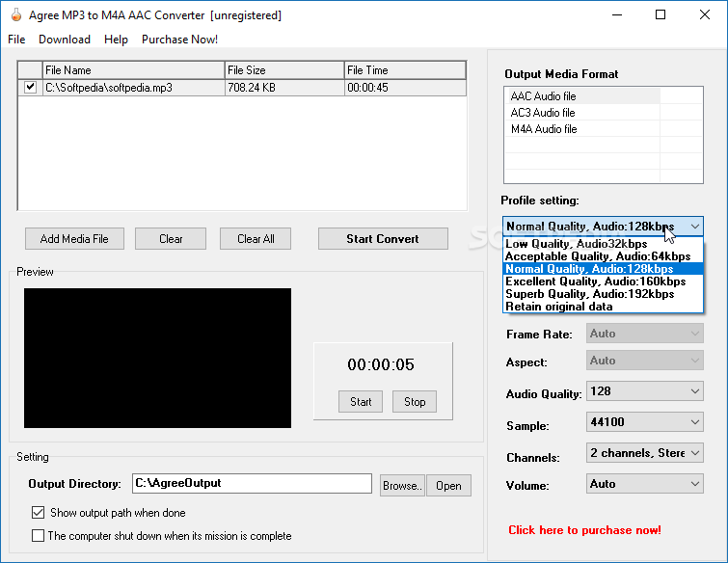Click Browse for output directory
The image size is (728, 563).
tap(402, 486)
